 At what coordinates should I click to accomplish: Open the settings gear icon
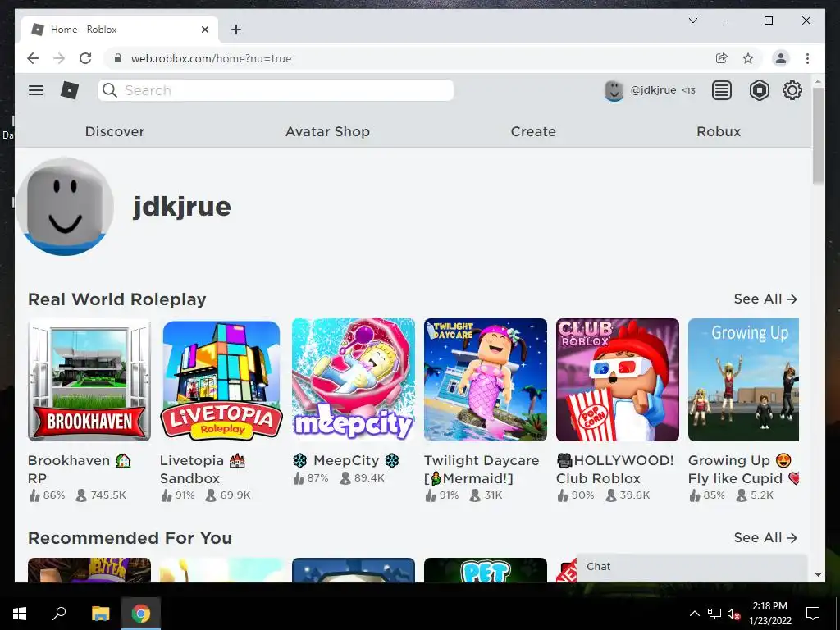[x=792, y=90]
